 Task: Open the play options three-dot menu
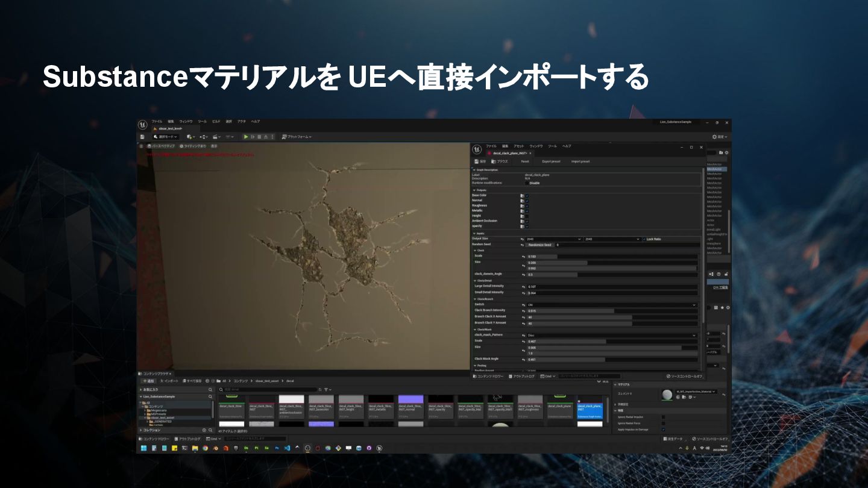point(273,137)
